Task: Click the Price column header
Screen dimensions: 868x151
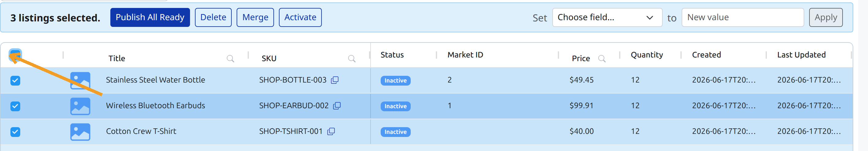Action: (x=581, y=58)
